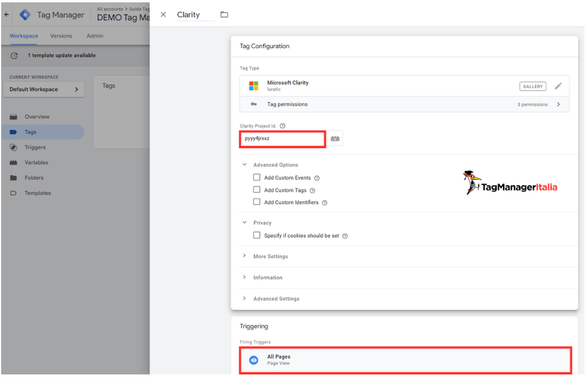Enable Add Custom Events checkbox
Viewport: 588px width, 378px height.
tap(256, 177)
